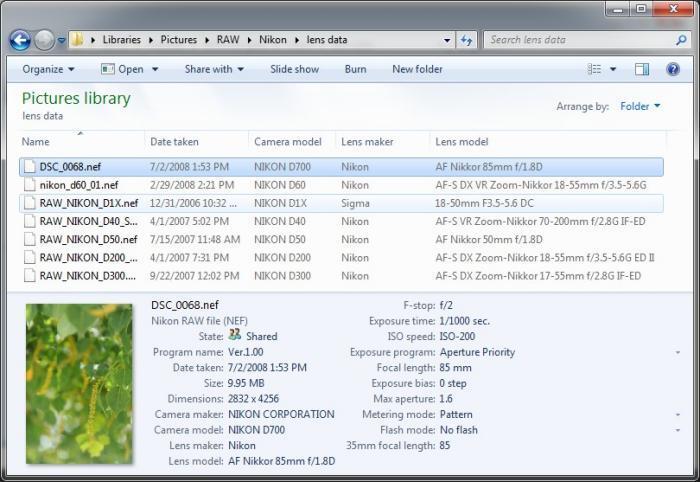Screen dimensions: 700x482
Task: Click the Burn toolbar button
Action: (355, 69)
